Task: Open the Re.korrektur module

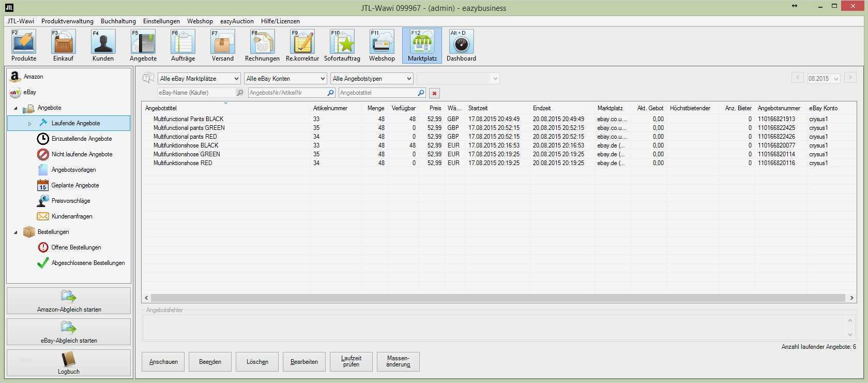Action: coord(302,46)
